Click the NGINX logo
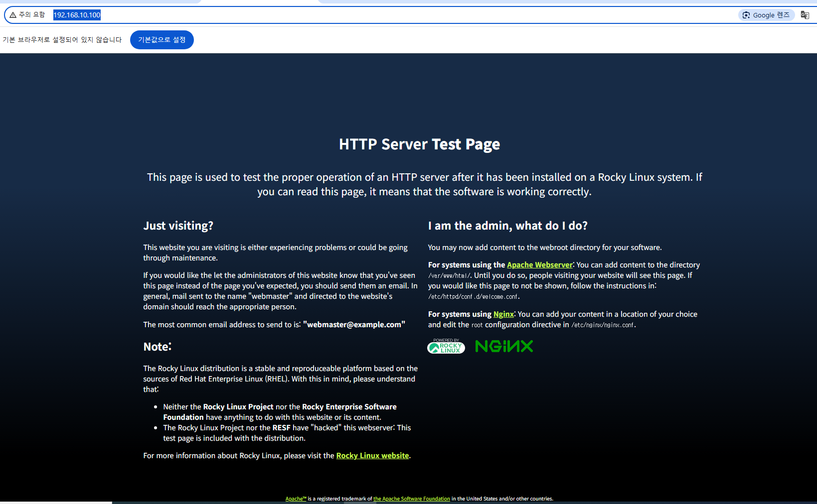Screen dimensions: 817x504 click(x=504, y=346)
